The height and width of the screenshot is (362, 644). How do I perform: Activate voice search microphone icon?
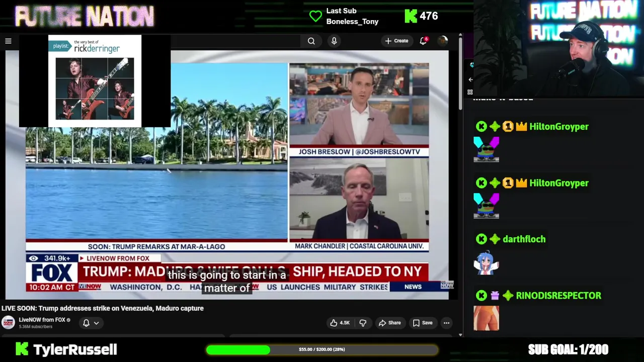click(334, 41)
